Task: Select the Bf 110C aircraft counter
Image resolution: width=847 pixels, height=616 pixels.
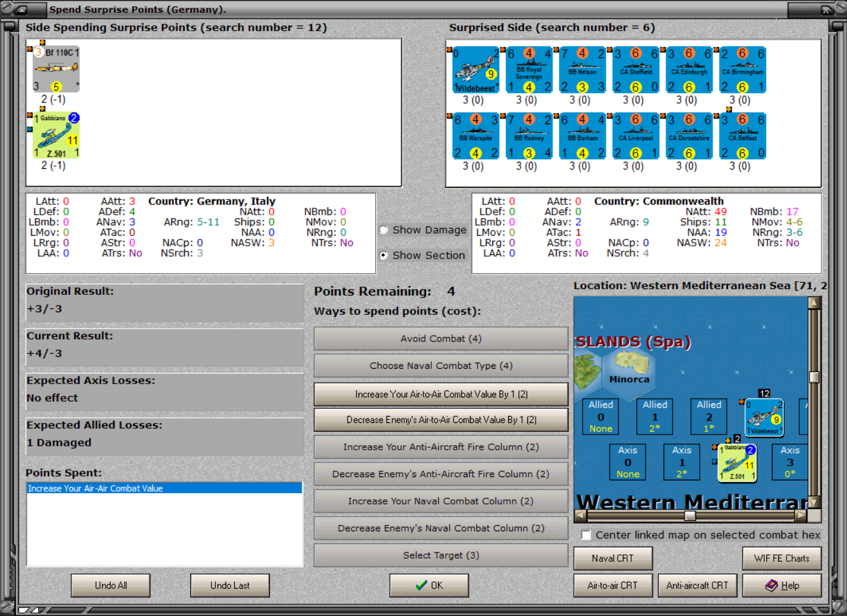Action: (x=56, y=69)
